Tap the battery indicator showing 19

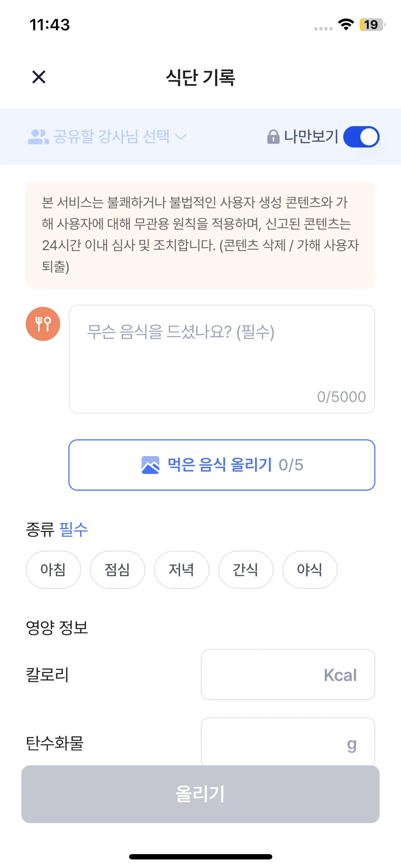(x=372, y=25)
